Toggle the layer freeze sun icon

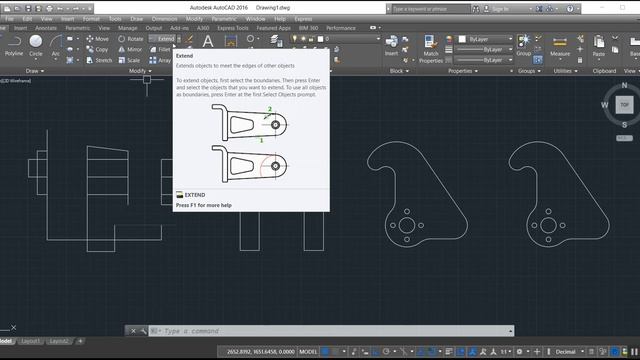point(303,39)
